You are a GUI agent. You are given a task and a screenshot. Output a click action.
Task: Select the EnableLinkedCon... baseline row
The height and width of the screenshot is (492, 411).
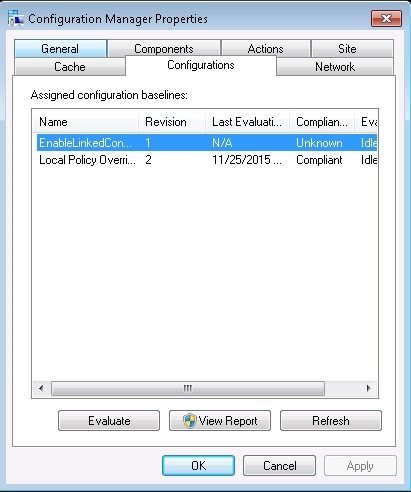tap(207, 143)
